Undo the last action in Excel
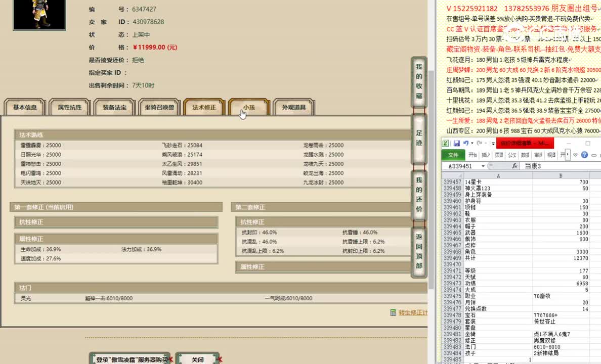The width and height of the screenshot is (601, 364). 466,143
